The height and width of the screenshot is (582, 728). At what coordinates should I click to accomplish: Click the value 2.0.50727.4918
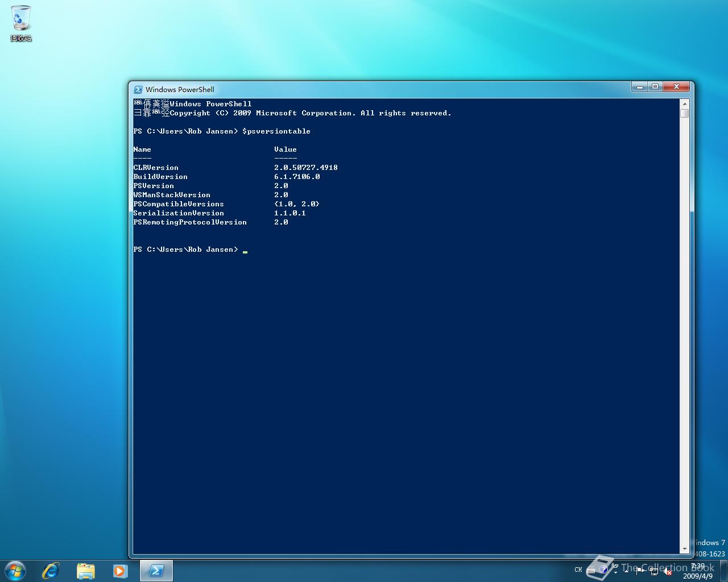306,168
